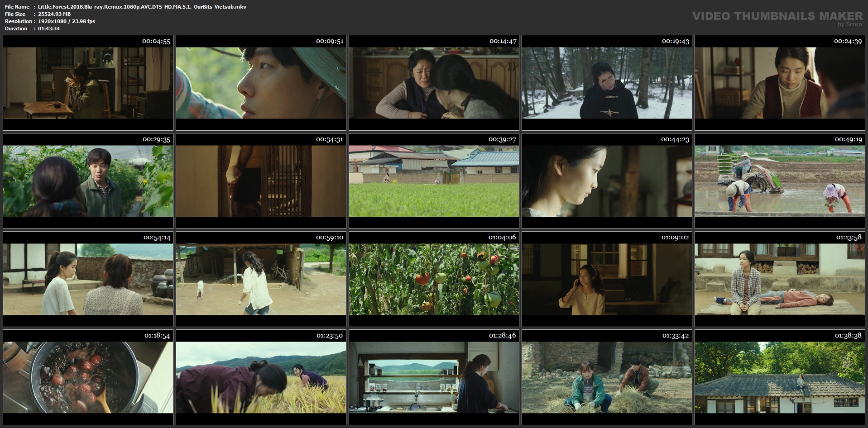Open the rooftop house thumbnail at 01:38:38
868x428 pixels.
780,377
